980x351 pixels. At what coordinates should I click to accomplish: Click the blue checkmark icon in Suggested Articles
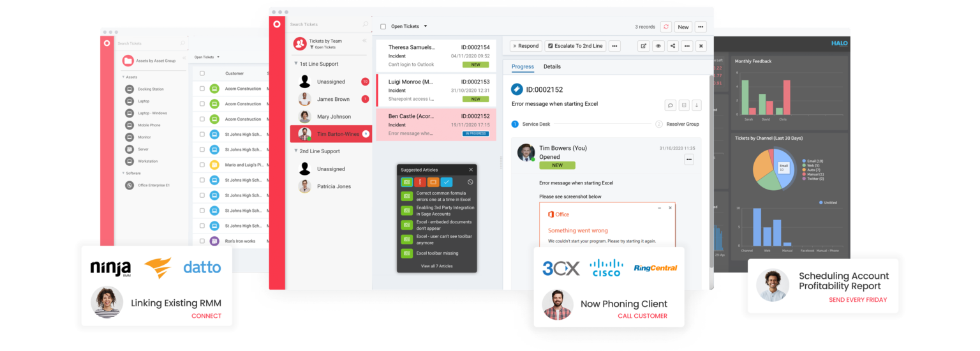[447, 182]
